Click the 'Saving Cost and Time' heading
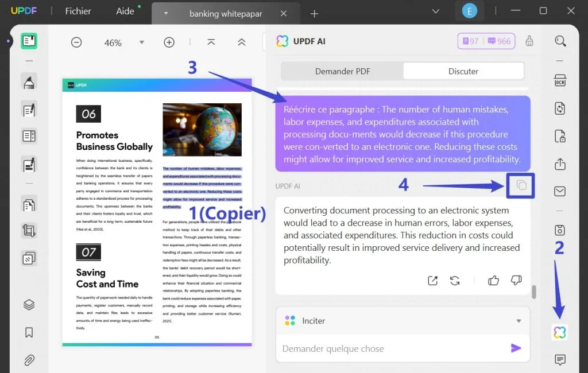The width and height of the screenshot is (588, 373). (x=107, y=278)
